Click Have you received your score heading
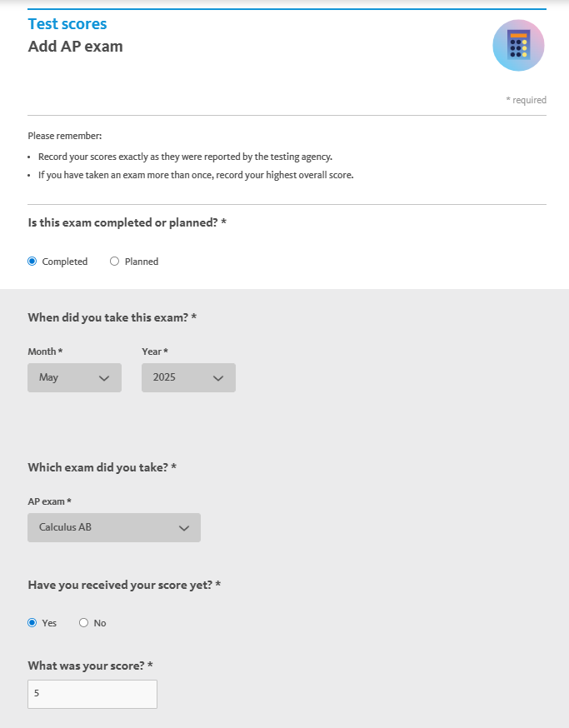 point(124,585)
